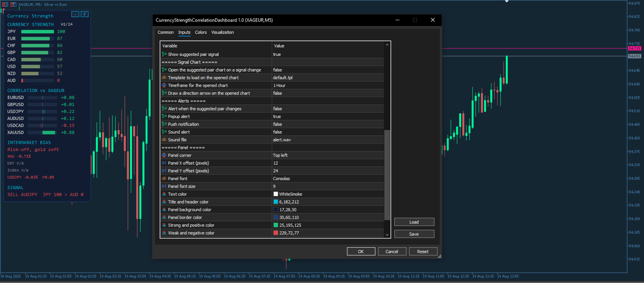Click the color icon beside Title and header color
Screen dimensions: 644x283
tap(164, 202)
